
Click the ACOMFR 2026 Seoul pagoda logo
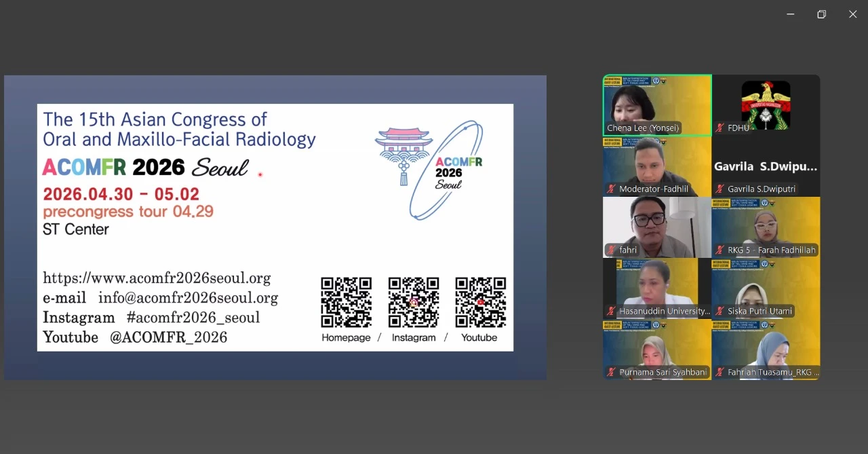(429, 170)
